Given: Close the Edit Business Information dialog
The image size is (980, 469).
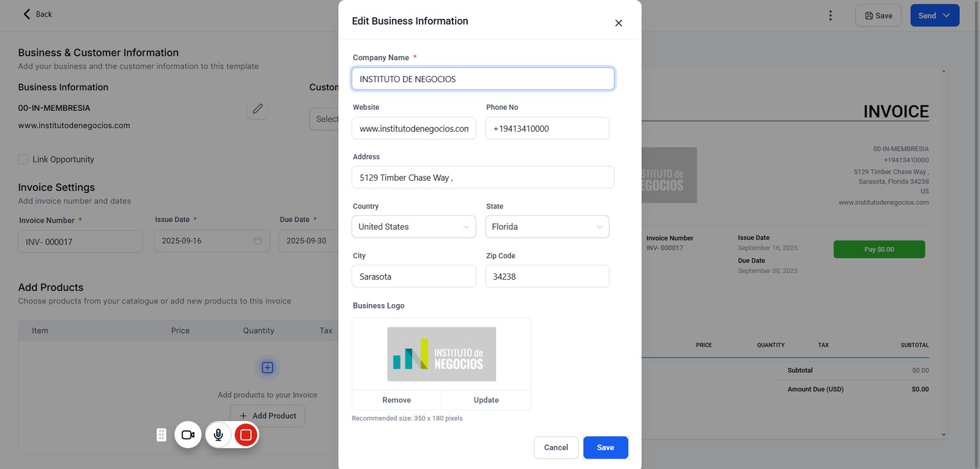Looking at the screenshot, I should [x=619, y=23].
